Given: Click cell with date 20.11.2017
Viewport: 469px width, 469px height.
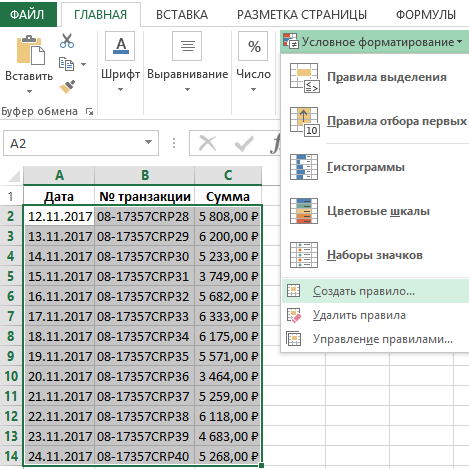Looking at the screenshot, I should click(59, 376).
